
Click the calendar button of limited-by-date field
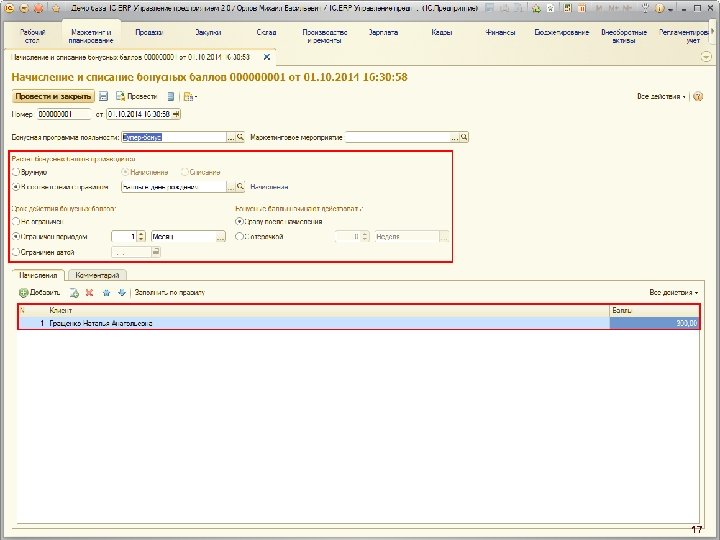[x=156, y=252]
